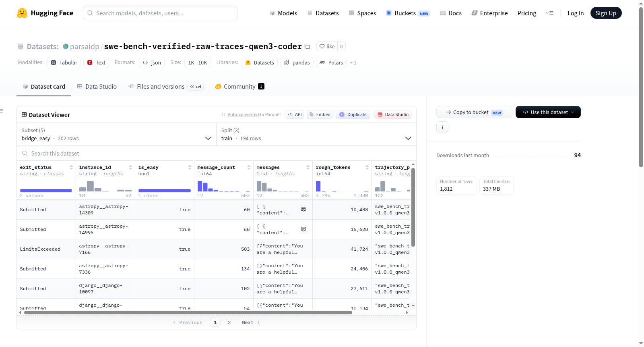
Task: Click the parsaidp user avatar
Action: (66, 46)
